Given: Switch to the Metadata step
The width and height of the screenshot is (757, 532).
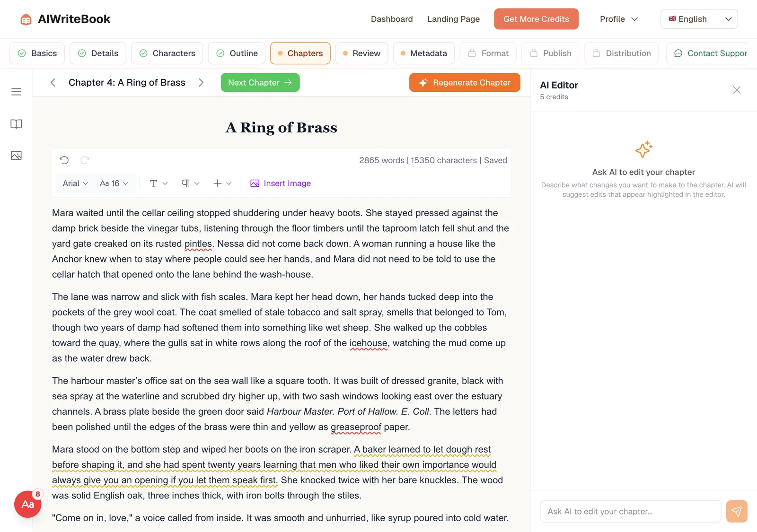Looking at the screenshot, I should click(x=424, y=53).
